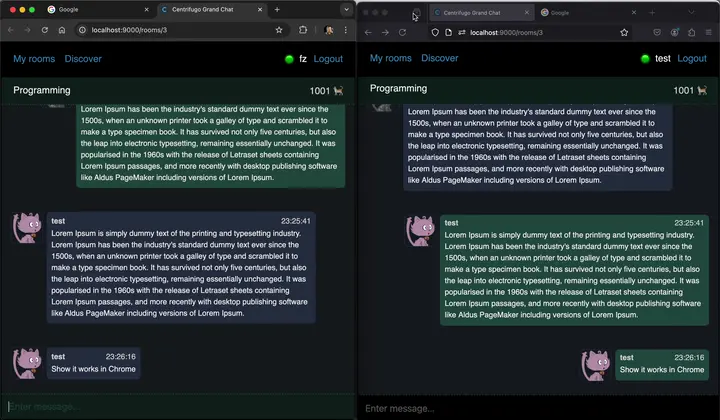Switch to the Google tab in Firefox

pos(589,13)
